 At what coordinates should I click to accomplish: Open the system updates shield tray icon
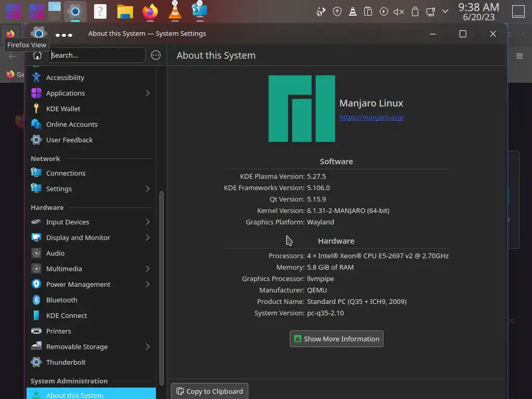[x=337, y=12]
